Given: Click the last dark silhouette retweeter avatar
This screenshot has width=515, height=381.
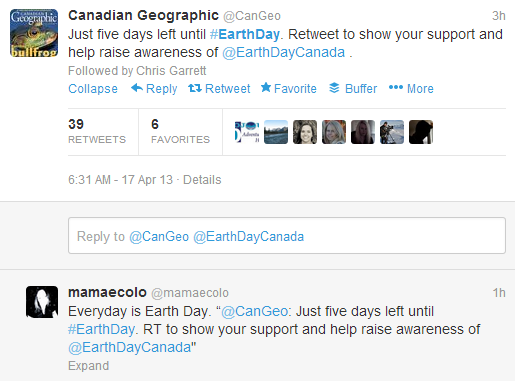Looking at the screenshot, I should [421, 132].
